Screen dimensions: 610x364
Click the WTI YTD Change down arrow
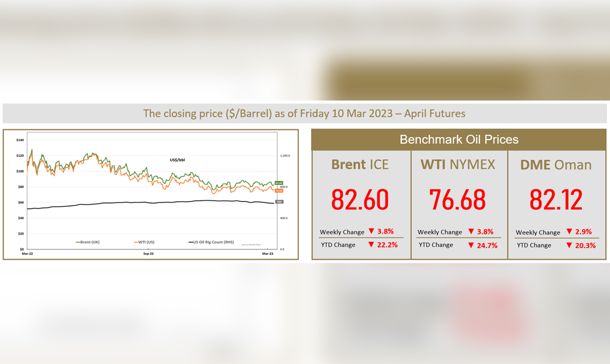pyautogui.click(x=472, y=244)
